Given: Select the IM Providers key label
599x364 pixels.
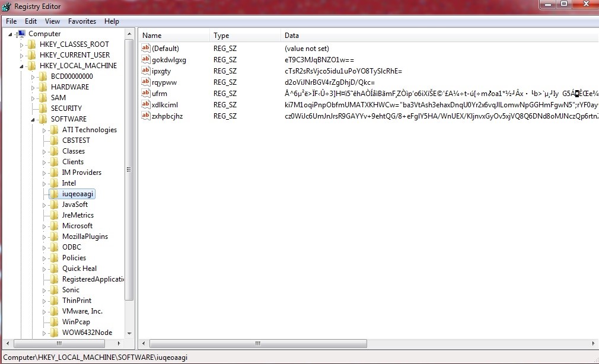Looking at the screenshot, I should click(82, 173).
